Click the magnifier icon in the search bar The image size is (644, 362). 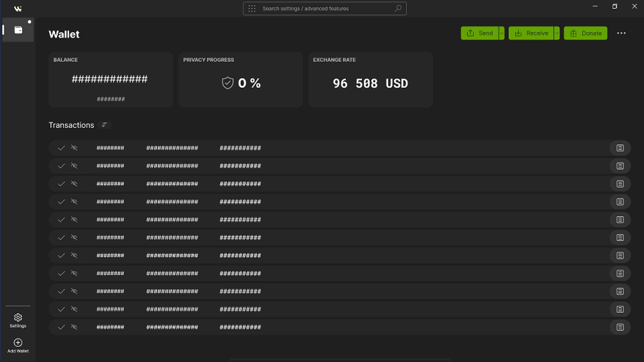coord(398,8)
